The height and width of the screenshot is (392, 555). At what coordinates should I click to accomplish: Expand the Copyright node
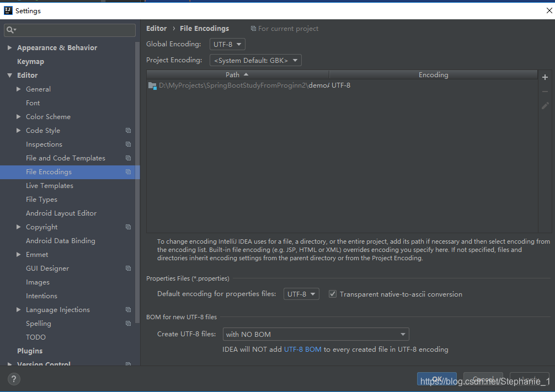tap(18, 227)
